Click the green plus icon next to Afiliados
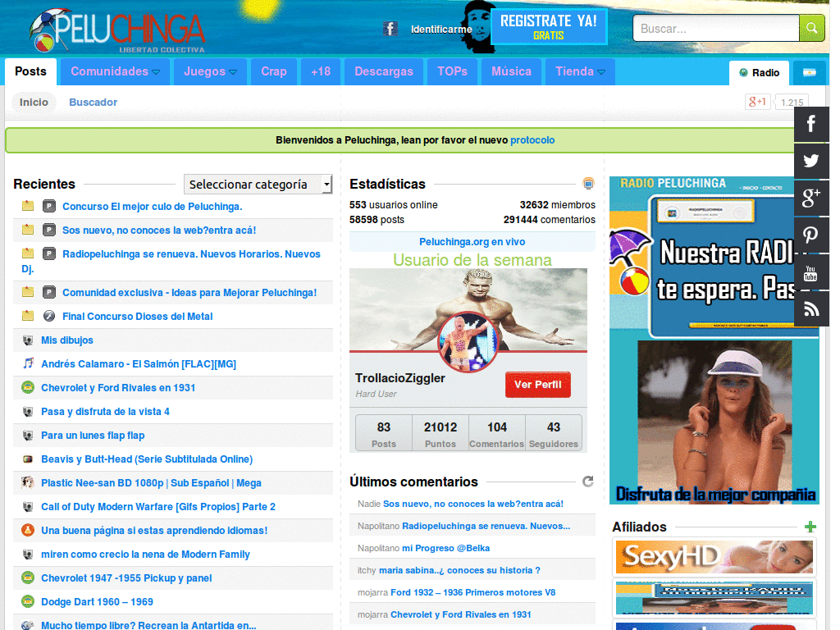Screen dimensions: 840x630 pos(810,527)
